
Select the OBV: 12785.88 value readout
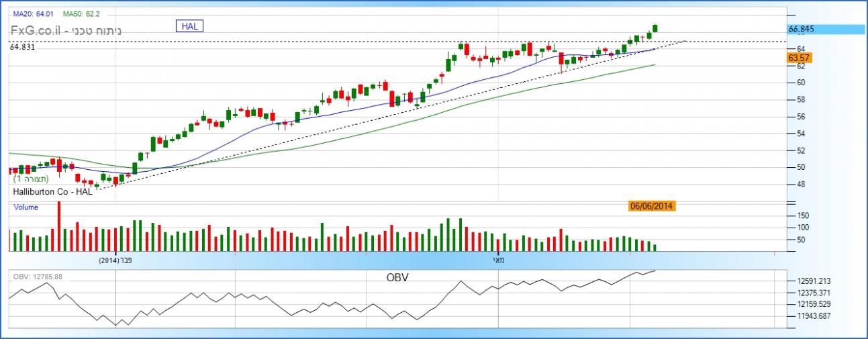tap(38, 277)
